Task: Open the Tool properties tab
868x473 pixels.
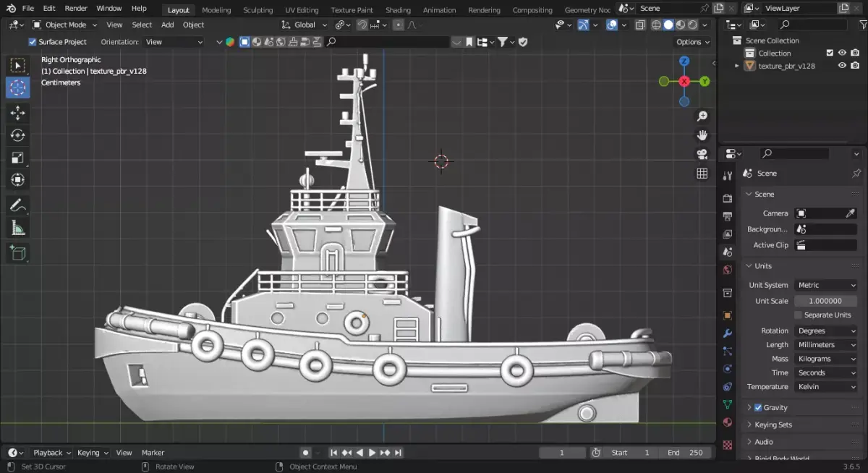Action: click(x=728, y=176)
